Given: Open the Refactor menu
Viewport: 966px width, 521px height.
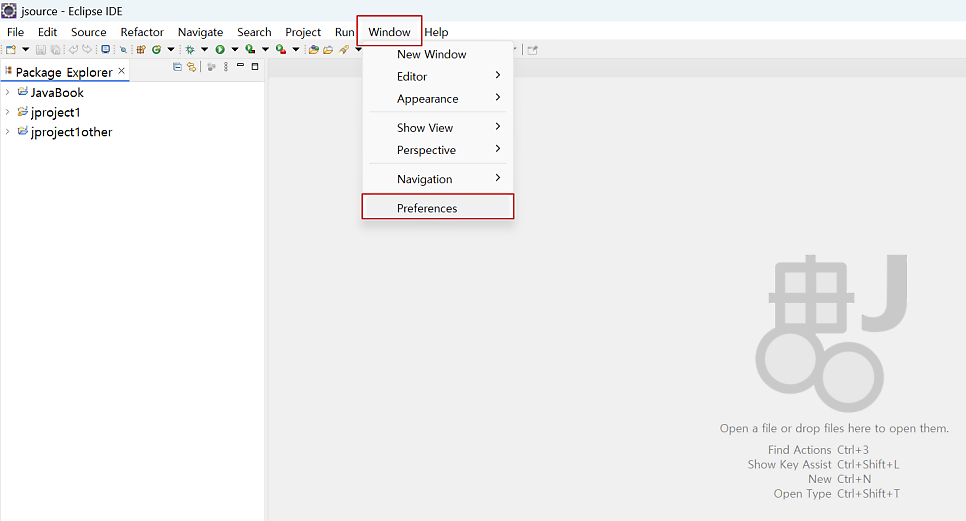Looking at the screenshot, I should coord(142,32).
